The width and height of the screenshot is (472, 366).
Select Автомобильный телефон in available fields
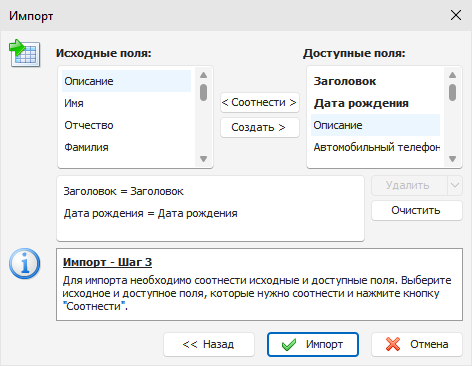pyautogui.click(x=375, y=147)
